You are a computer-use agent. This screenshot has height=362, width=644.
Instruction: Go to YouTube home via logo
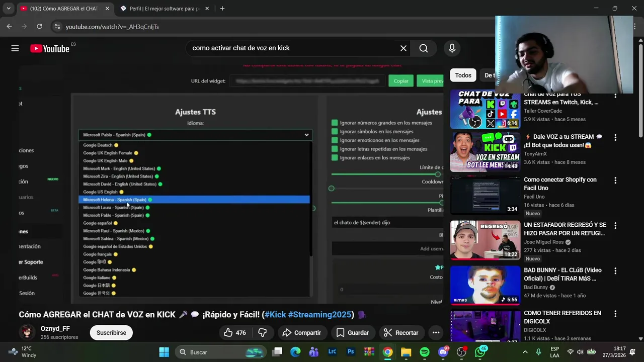pos(49,48)
